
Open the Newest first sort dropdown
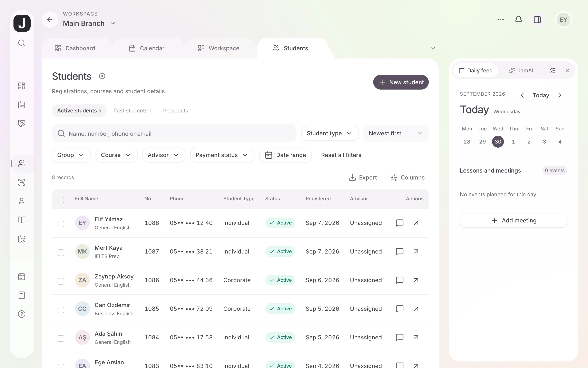pyautogui.click(x=396, y=133)
